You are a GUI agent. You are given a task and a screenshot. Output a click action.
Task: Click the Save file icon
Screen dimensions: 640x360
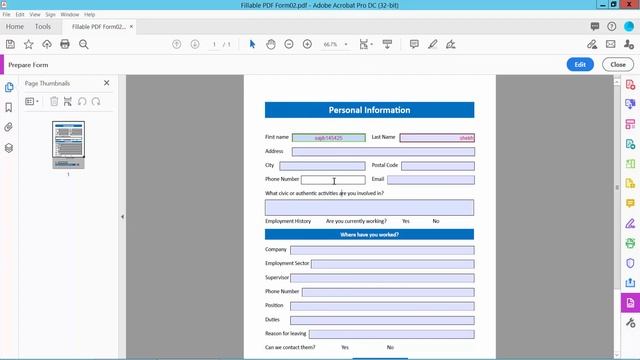(10, 44)
